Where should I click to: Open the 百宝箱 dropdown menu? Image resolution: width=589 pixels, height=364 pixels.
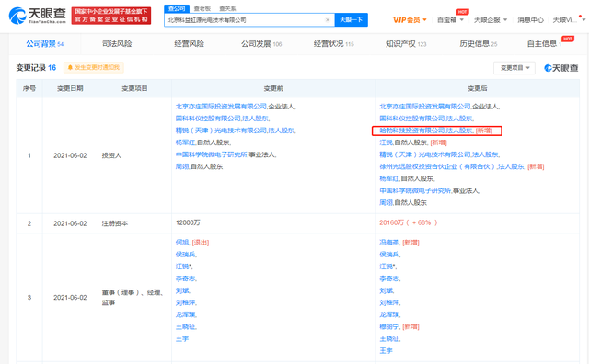[x=450, y=20]
